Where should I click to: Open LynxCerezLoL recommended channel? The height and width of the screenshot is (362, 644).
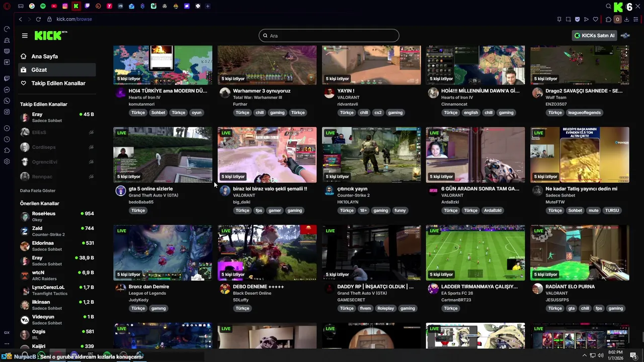(x=56, y=290)
